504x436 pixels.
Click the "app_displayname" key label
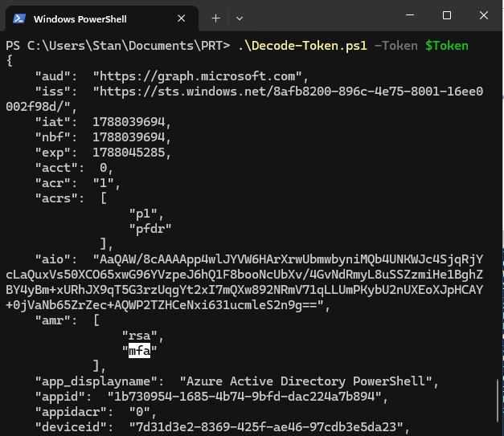click(x=96, y=381)
